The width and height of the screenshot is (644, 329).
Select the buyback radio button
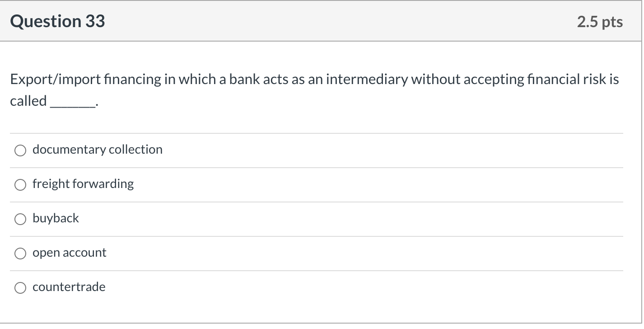pyautogui.click(x=20, y=219)
